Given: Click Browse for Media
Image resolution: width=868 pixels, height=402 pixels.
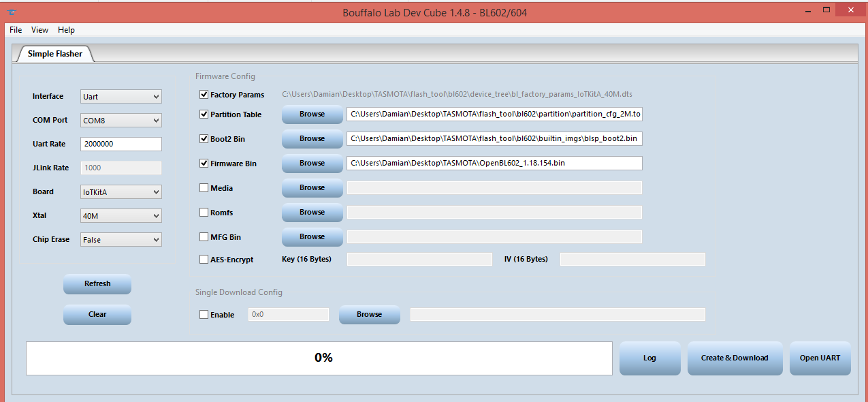Looking at the screenshot, I should [312, 188].
